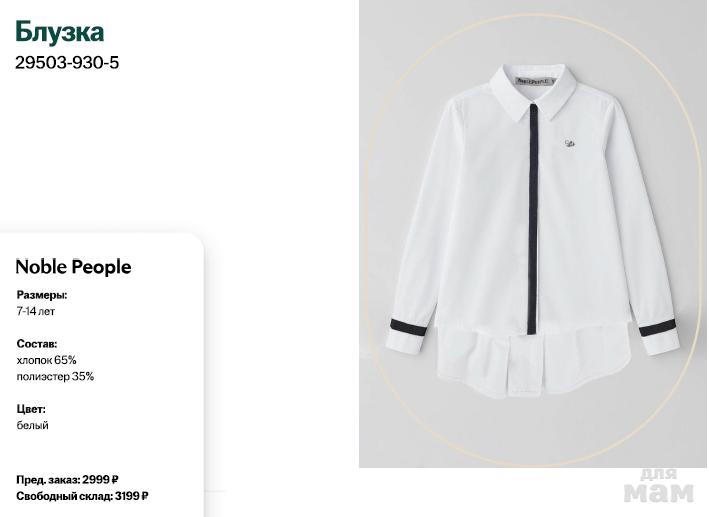Click the right sleeve dark cuff stripe

coord(658,327)
